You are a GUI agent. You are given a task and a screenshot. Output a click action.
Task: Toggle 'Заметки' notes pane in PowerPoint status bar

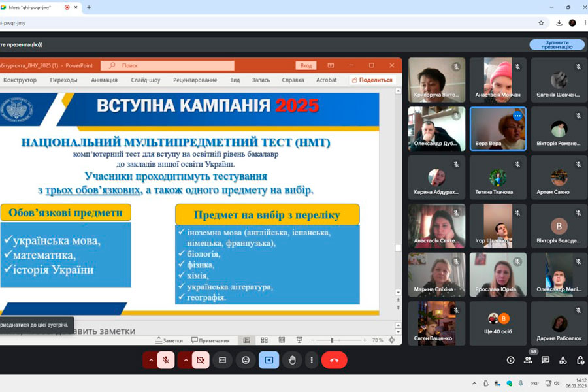coord(169,340)
